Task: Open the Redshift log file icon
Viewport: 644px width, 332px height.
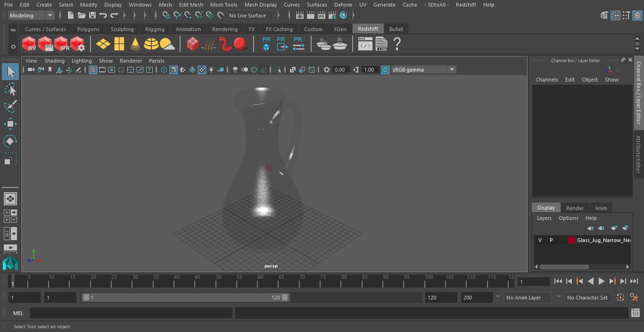Action: coord(381,44)
